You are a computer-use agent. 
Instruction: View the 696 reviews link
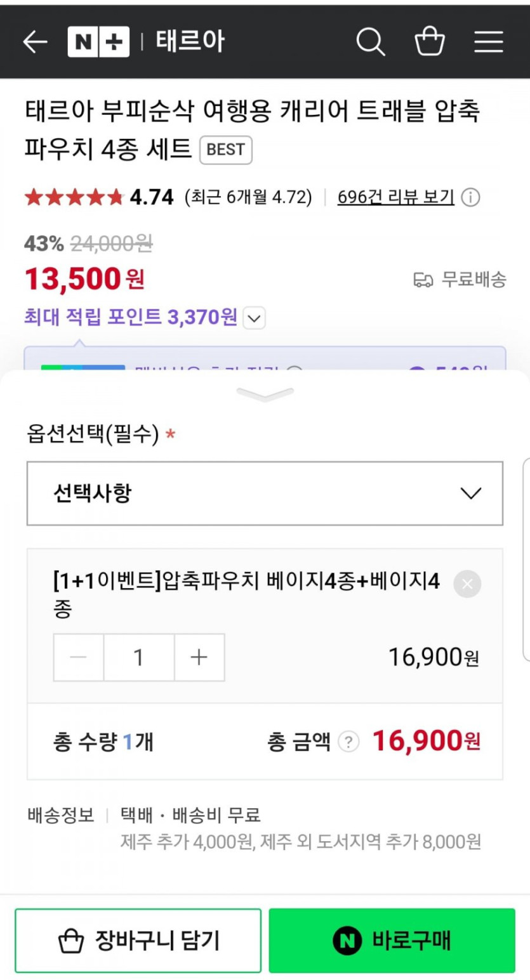pos(395,198)
